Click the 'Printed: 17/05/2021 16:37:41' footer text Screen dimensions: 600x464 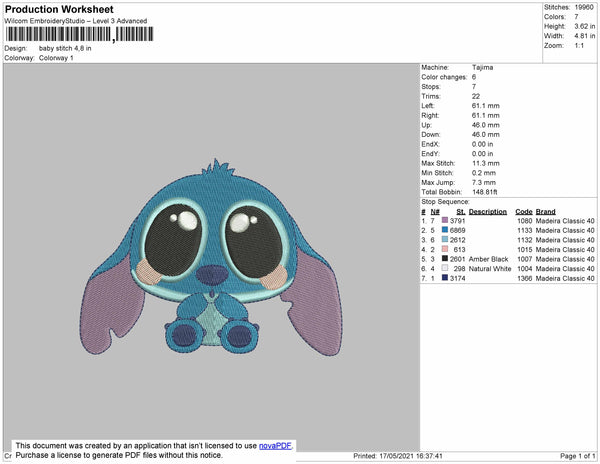tap(398, 456)
